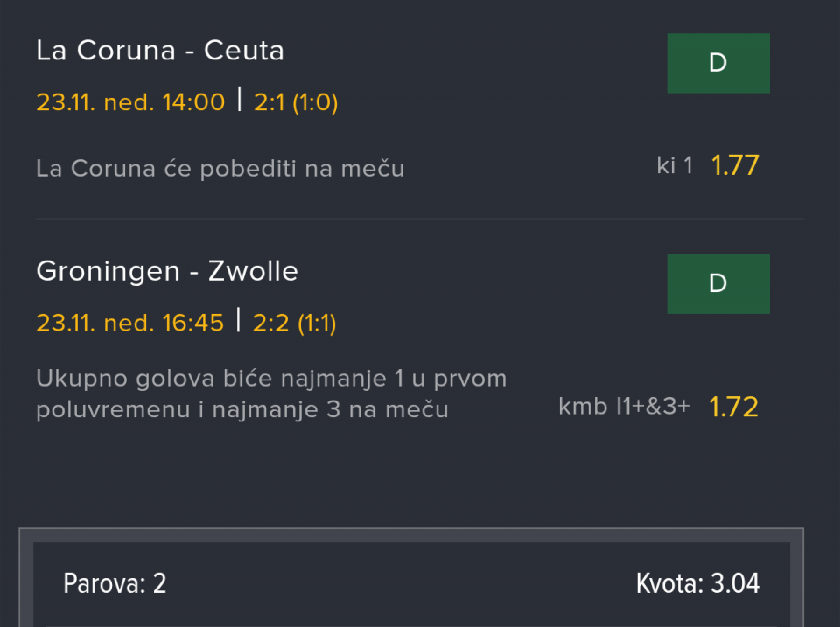Click the 'ki 1' bet type label

675,165
